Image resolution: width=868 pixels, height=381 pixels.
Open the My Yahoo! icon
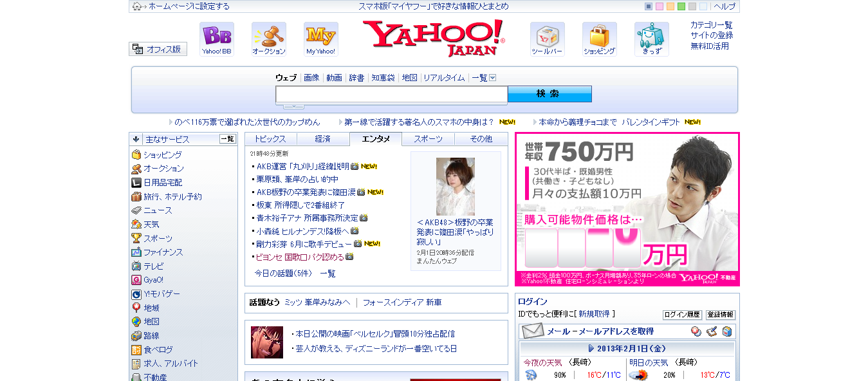point(321,39)
